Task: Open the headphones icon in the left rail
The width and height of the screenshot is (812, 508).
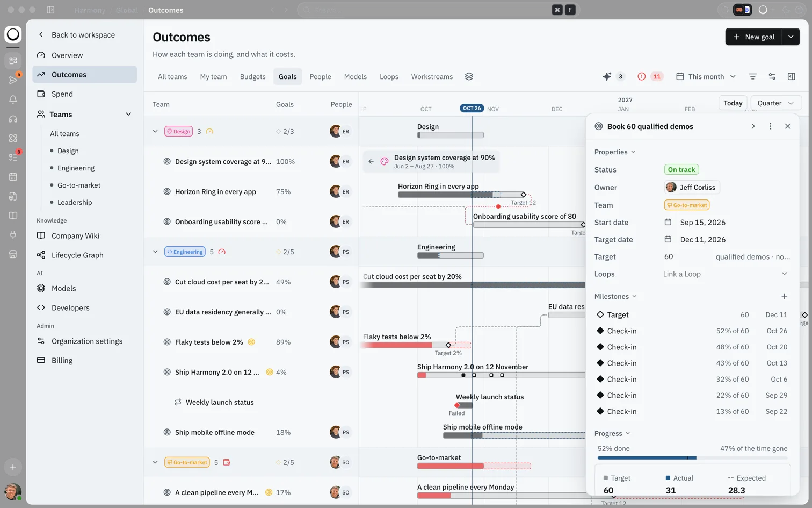Action: (13, 119)
